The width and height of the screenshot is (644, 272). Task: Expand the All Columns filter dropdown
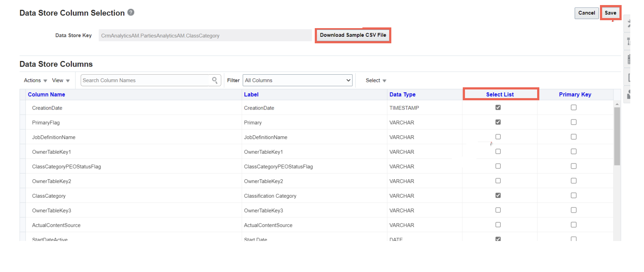298,80
